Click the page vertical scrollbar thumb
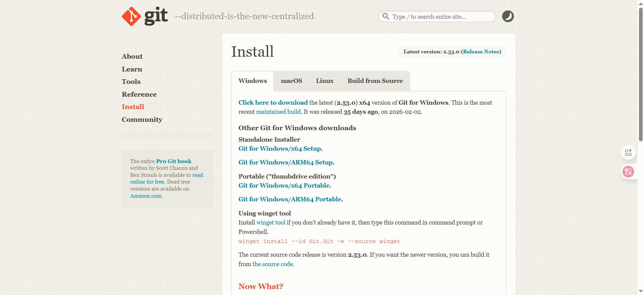 click(641, 74)
